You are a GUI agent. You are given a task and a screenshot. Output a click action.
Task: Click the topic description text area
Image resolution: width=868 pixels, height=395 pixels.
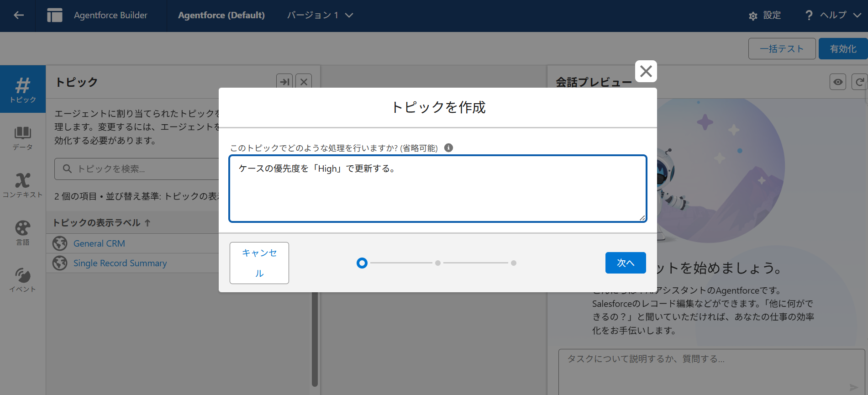click(438, 189)
